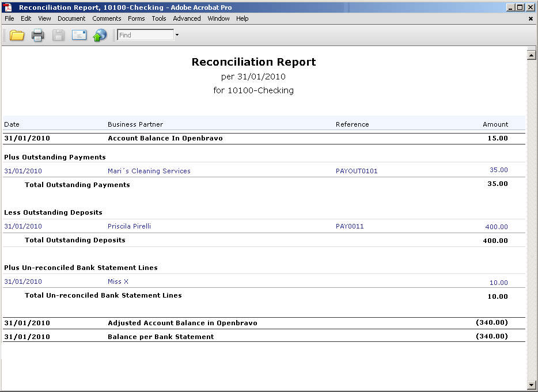Viewport: 538px width, 392px height.
Task: Maximize the Acrobat window
Action: [521, 7]
